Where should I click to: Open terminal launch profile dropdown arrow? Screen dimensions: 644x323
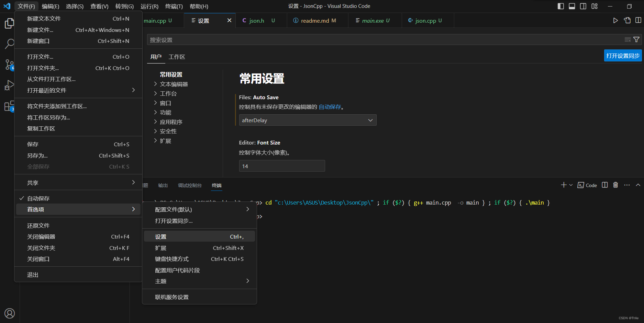tap(571, 185)
